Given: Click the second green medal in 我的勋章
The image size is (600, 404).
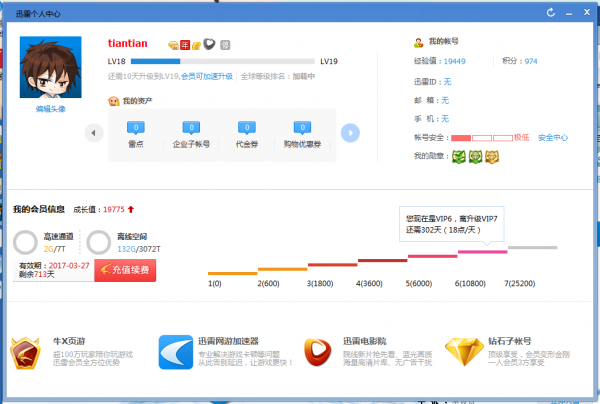Looking at the screenshot, I should [x=475, y=156].
